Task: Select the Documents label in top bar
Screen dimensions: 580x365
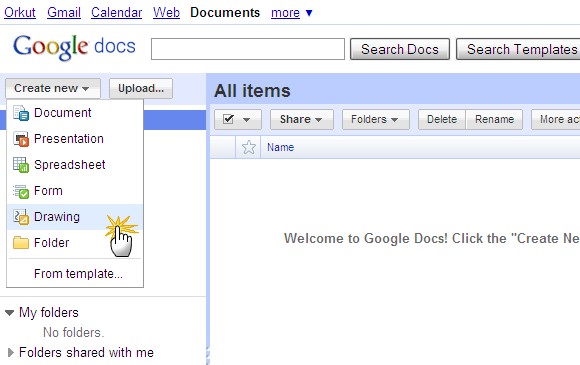Action: coord(225,13)
